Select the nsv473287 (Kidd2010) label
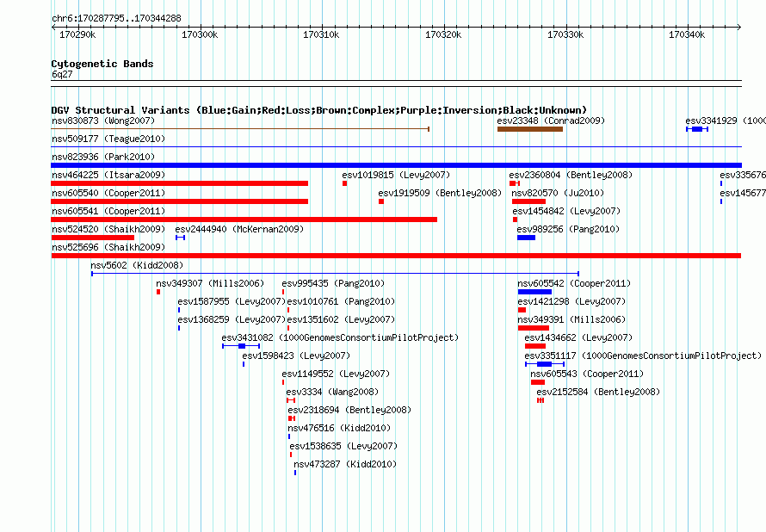Viewport: 766px width, 532px height. [345, 464]
